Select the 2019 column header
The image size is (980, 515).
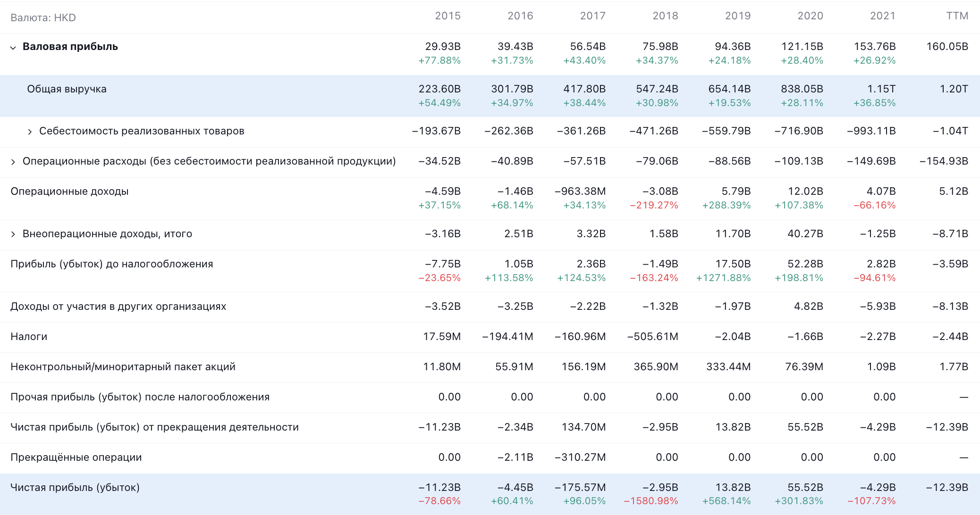pos(738,16)
